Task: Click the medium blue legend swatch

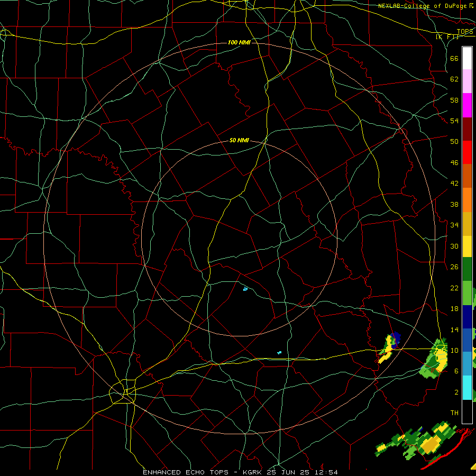Action: click(467, 340)
